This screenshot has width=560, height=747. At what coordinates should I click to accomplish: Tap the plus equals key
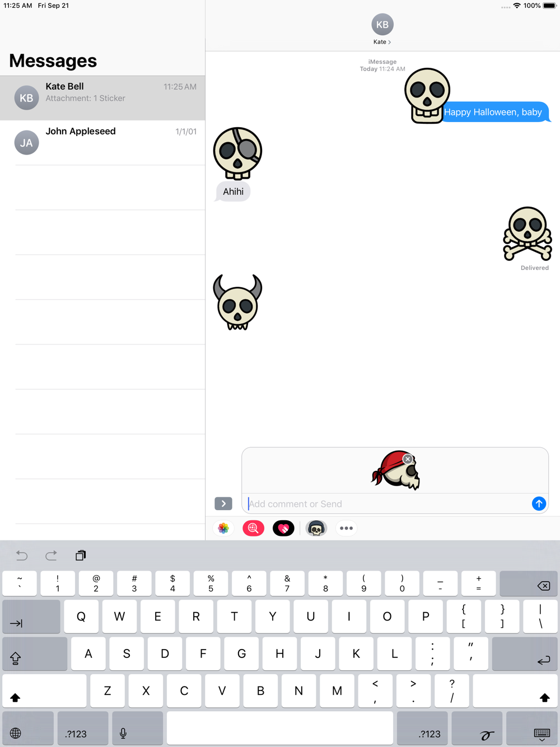tap(479, 584)
